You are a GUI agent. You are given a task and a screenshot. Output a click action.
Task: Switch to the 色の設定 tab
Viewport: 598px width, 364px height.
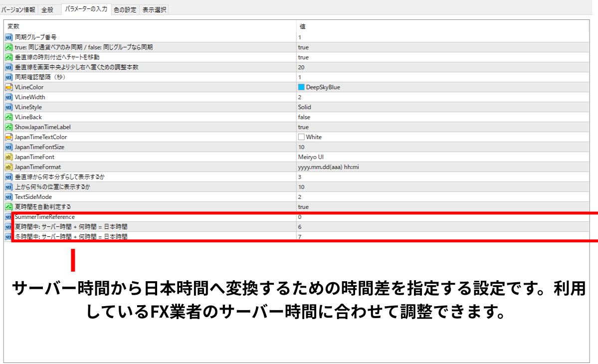(x=125, y=9)
